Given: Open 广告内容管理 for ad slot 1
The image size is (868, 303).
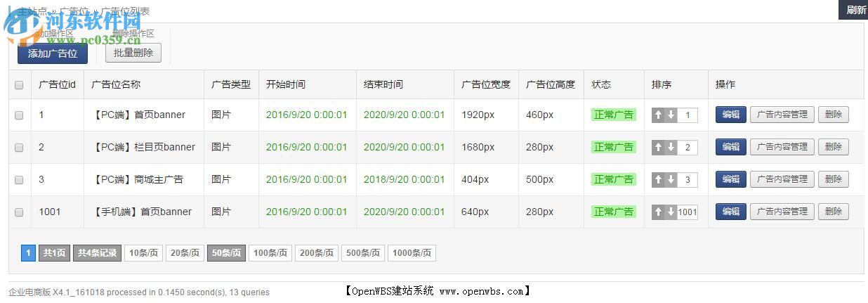Looking at the screenshot, I should pos(782,115).
